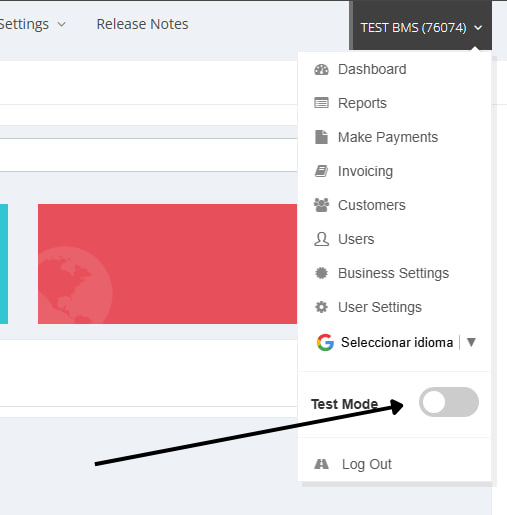Select Dashboard from the account menu
The height and width of the screenshot is (515, 507).
[x=372, y=69]
